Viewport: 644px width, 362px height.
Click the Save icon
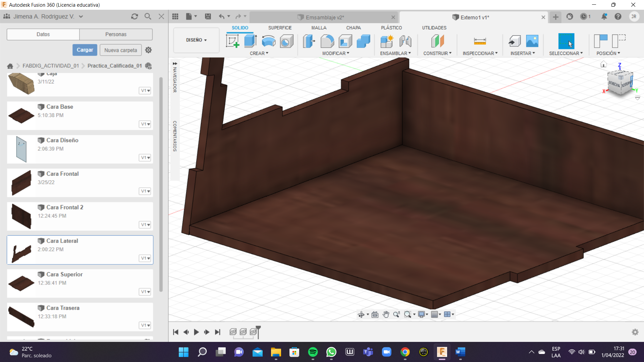click(x=208, y=16)
